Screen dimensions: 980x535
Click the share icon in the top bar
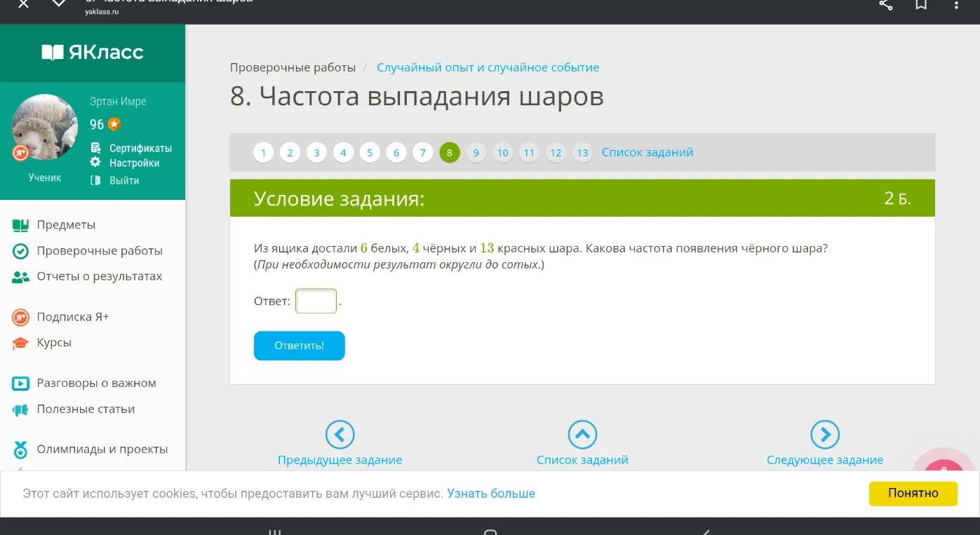pyautogui.click(x=886, y=4)
